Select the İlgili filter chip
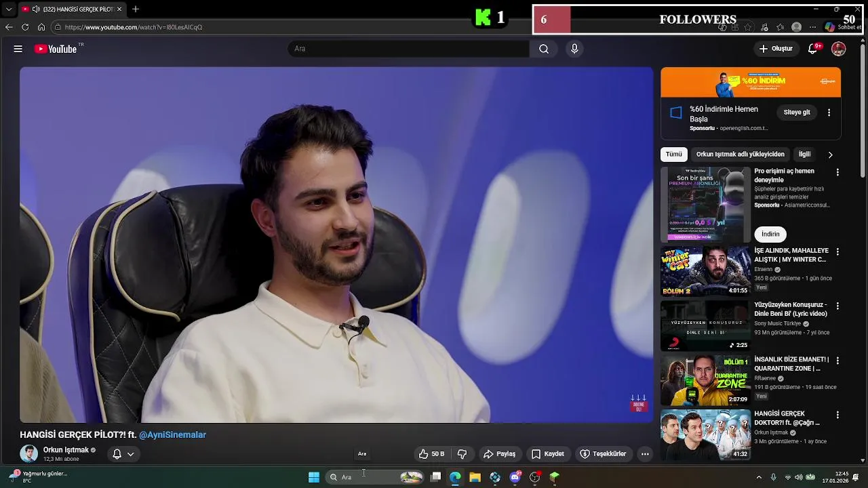This screenshot has height=488, width=868. point(804,155)
